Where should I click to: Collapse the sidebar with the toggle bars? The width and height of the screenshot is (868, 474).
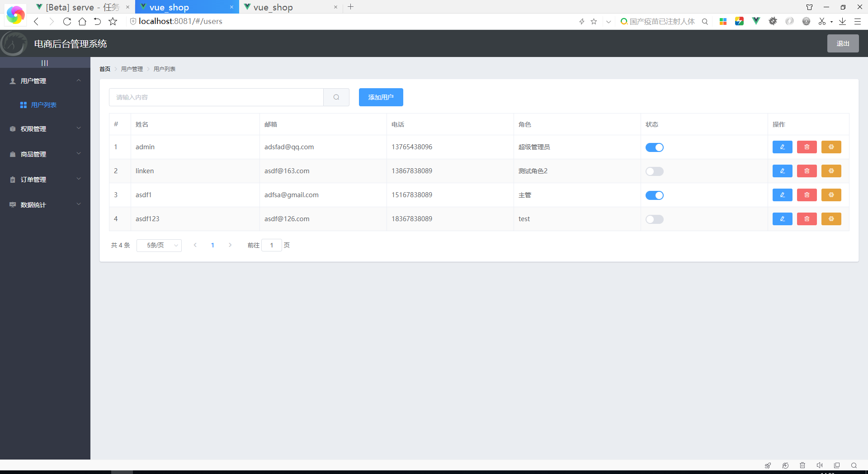44,63
